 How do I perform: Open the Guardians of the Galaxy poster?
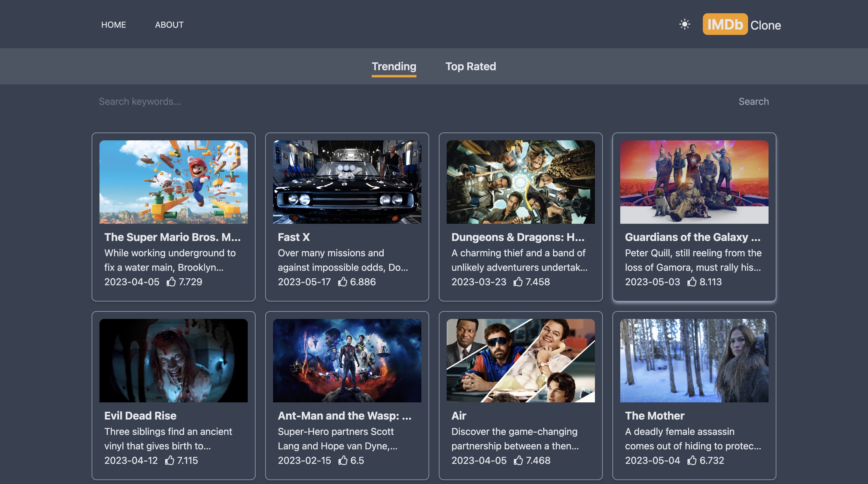(x=694, y=182)
